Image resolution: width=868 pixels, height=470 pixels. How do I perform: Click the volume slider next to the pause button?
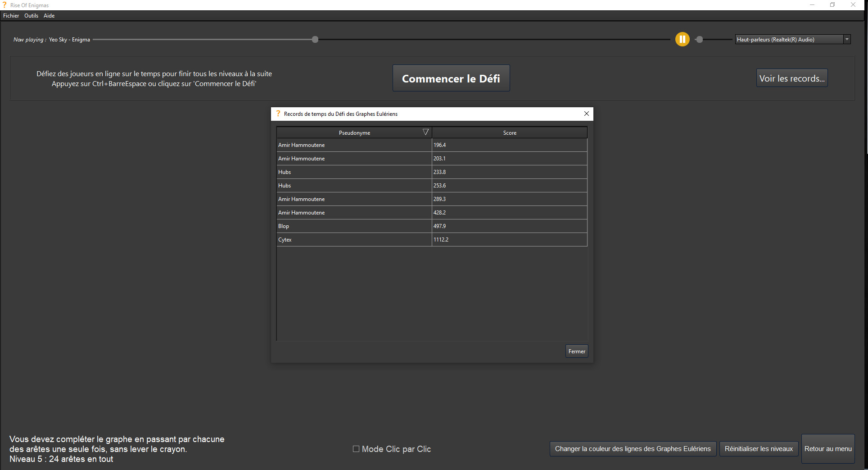pyautogui.click(x=700, y=39)
